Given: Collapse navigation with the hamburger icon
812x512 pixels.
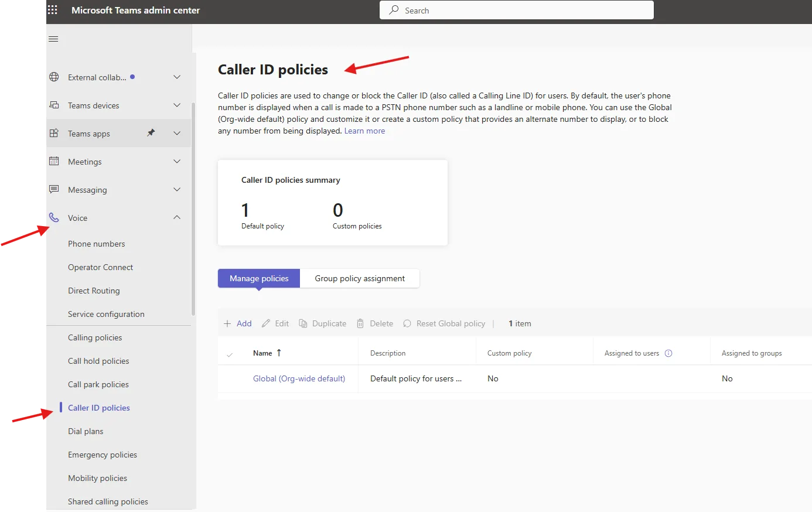Looking at the screenshot, I should coord(53,39).
